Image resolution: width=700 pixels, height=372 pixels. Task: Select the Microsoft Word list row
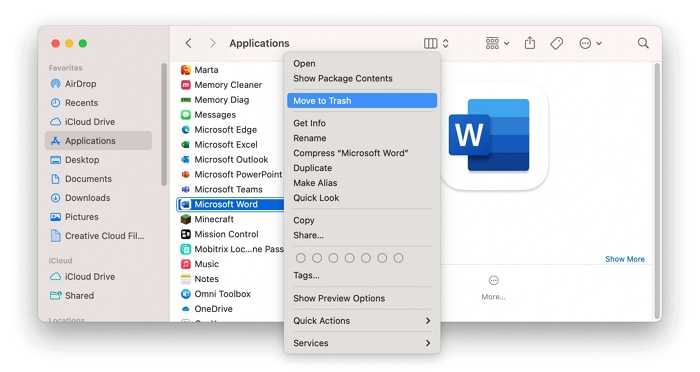pos(230,204)
